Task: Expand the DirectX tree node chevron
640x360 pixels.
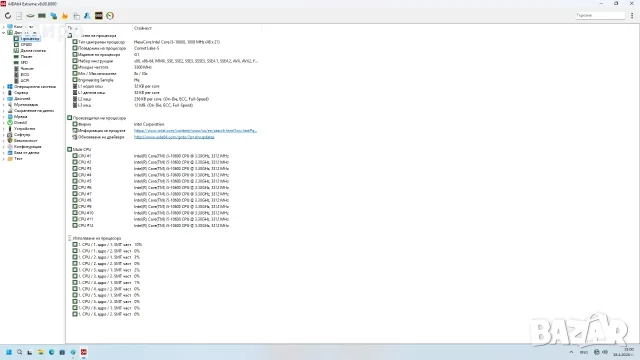Action: pyautogui.click(x=4, y=122)
